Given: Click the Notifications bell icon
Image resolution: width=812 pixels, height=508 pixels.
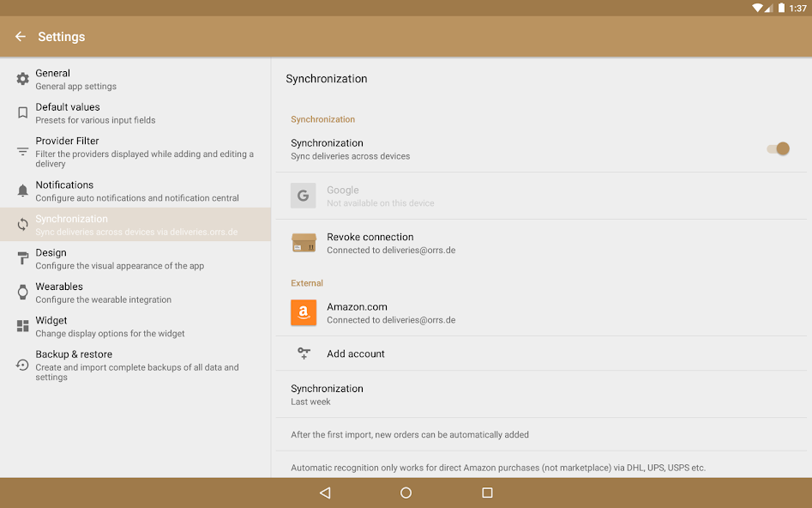Looking at the screenshot, I should (x=23, y=190).
